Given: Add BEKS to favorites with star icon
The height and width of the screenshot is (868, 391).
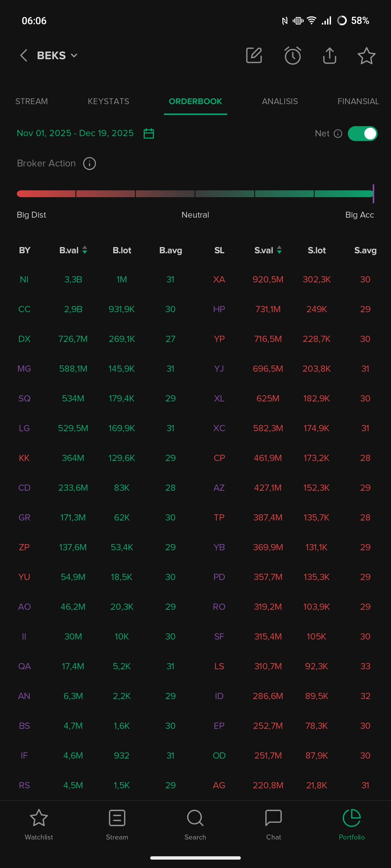Looking at the screenshot, I should (x=366, y=55).
